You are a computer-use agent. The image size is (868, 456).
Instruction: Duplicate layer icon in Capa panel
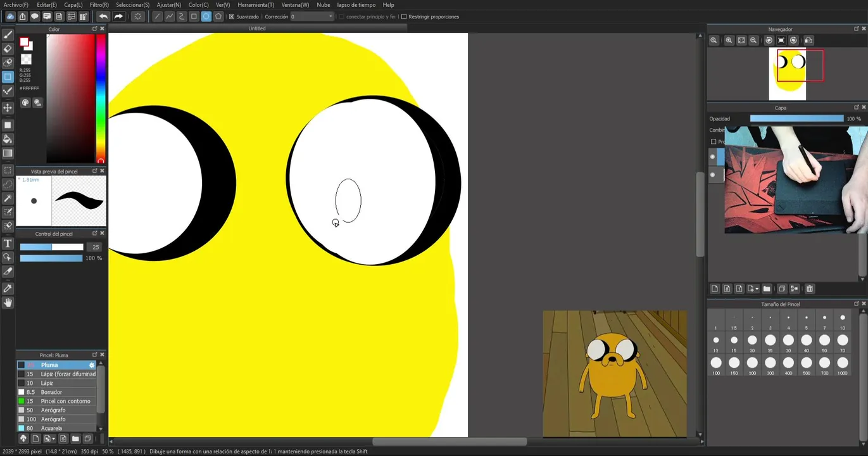point(782,289)
